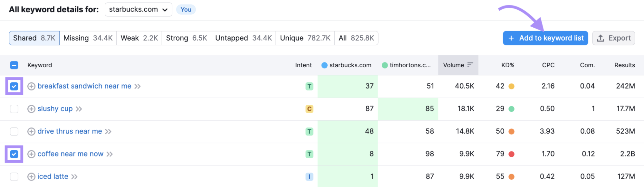Click the 2.16 CPC value
644x187 pixels.
[x=548, y=86]
